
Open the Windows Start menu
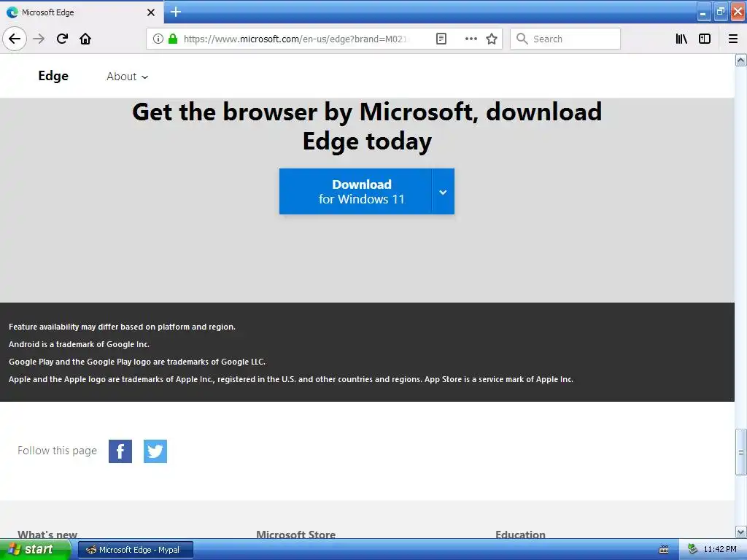click(x=34, y=550)
